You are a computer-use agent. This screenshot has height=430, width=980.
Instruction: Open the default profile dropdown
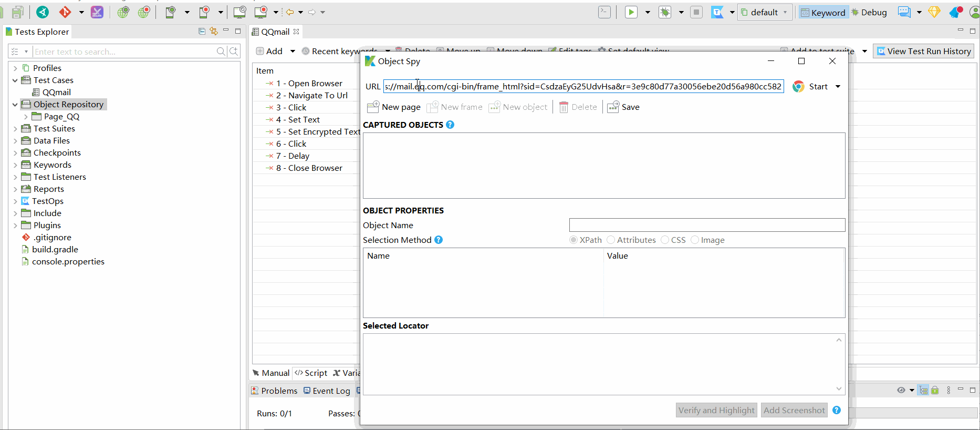pos(765,12)
